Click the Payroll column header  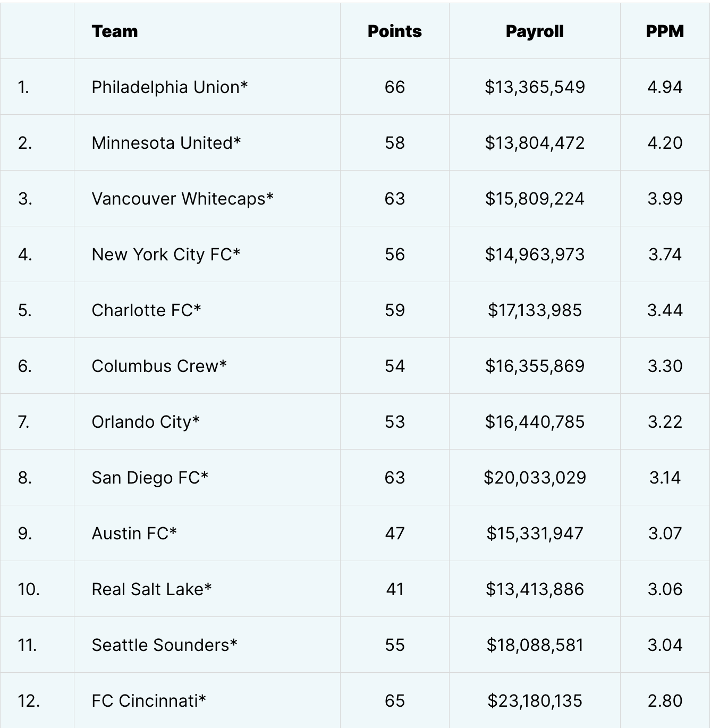(x=535, y=31)
